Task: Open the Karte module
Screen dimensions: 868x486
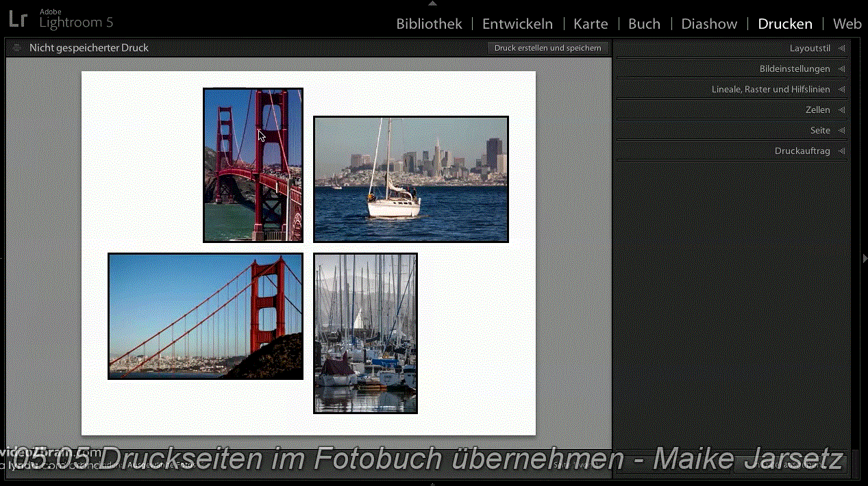Action: pos(591,24)
